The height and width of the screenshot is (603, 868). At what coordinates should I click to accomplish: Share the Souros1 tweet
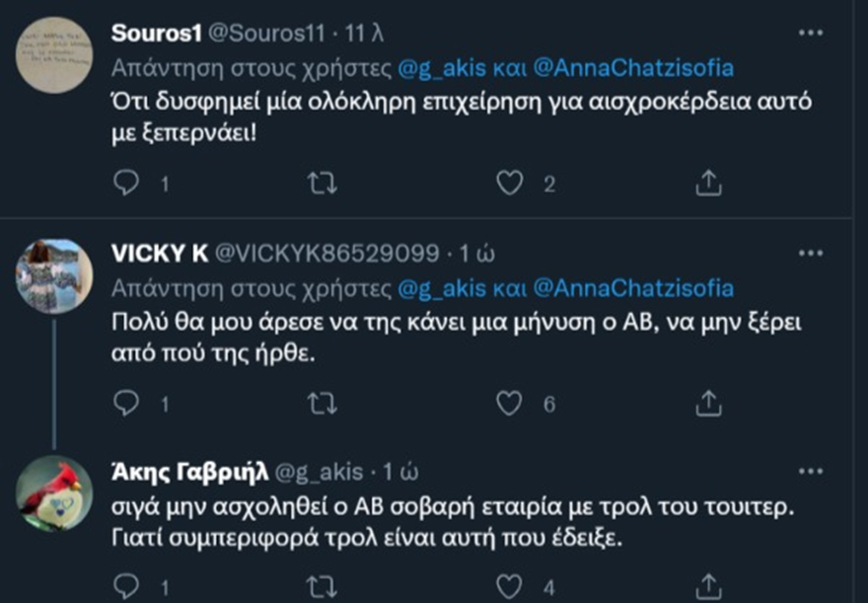click(x=707, y=183)
